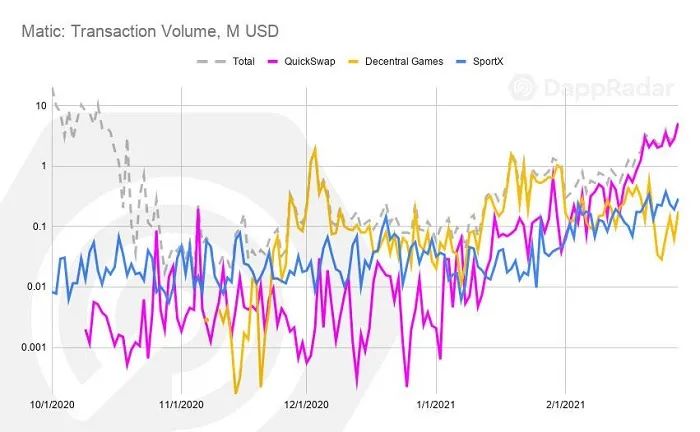700x432 pixels.
Task: Toggle the SportX series legend label
Action: tap(488, 62)
